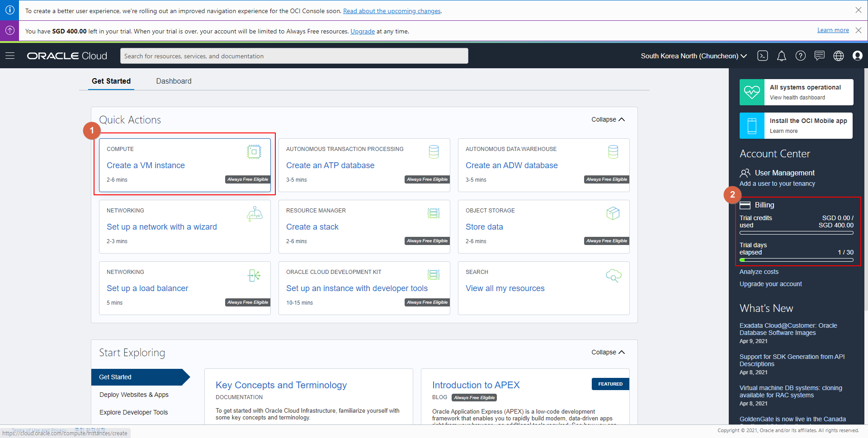Collapse the Quick Actions section
Viewport: 868px width, 438px height.
pos(608,119)
